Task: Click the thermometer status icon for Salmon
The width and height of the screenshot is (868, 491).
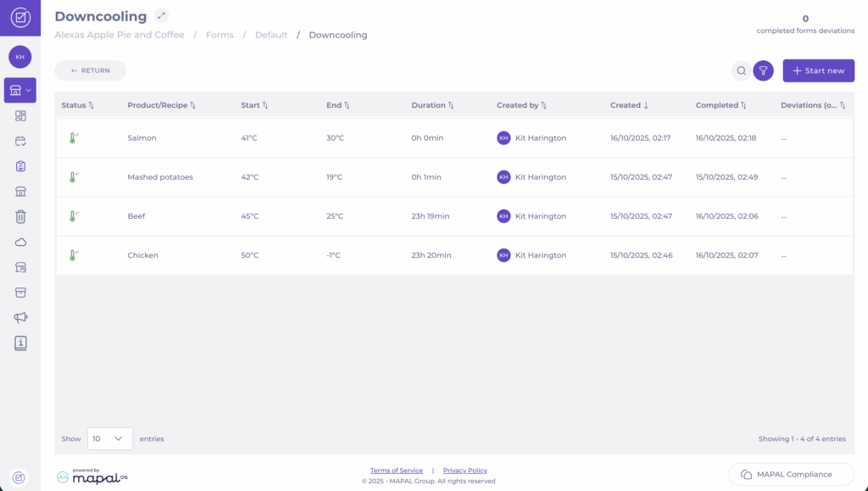Action: [x=73, y=137]
